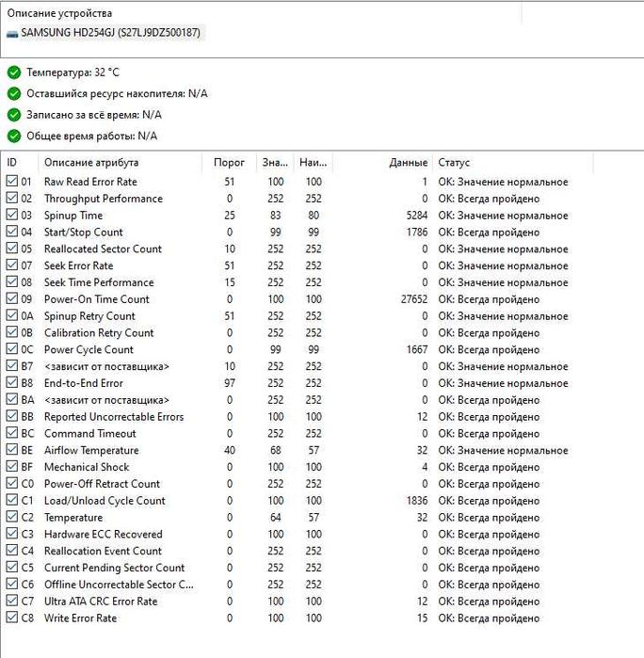
Task: Select the Reallocation Event Count attribute name
Action: [103, 551]
